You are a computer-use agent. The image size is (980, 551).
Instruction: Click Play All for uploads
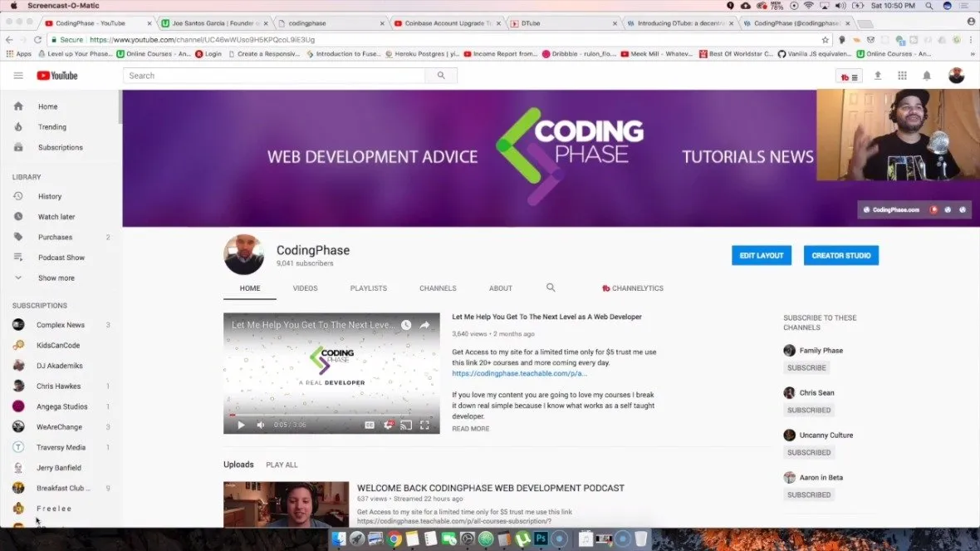pos(282,465)
